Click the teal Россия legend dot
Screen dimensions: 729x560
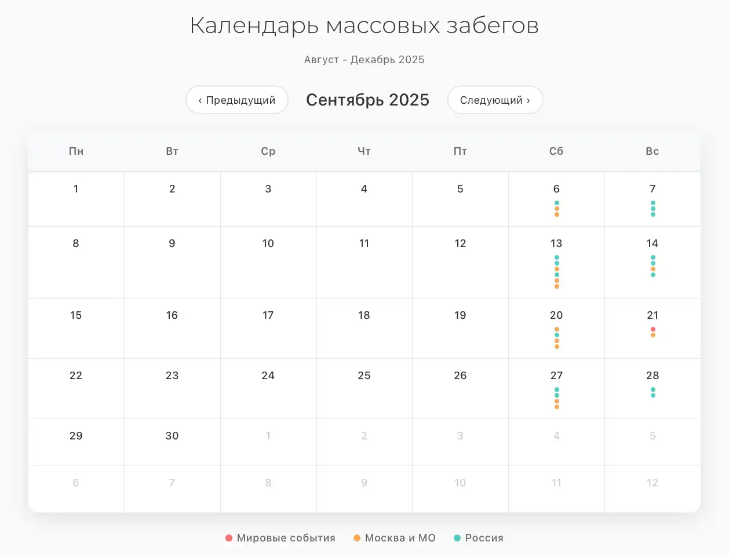(457, 538)
